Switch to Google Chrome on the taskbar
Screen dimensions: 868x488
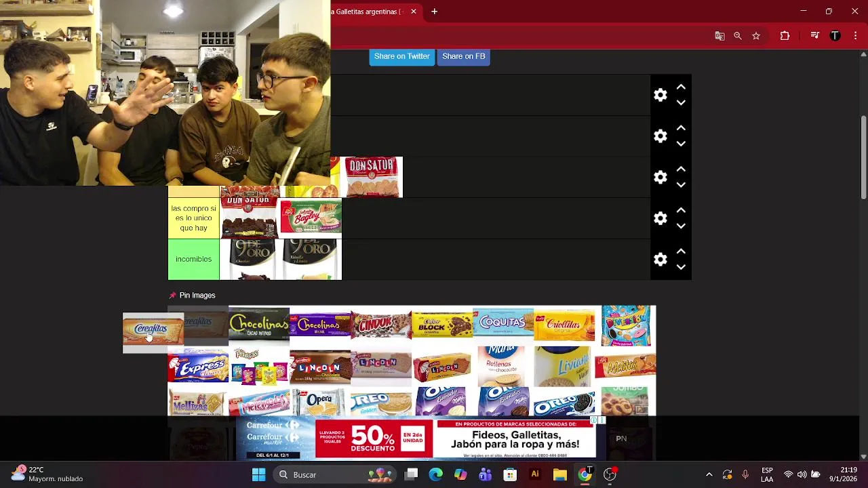tap(585, 474)
